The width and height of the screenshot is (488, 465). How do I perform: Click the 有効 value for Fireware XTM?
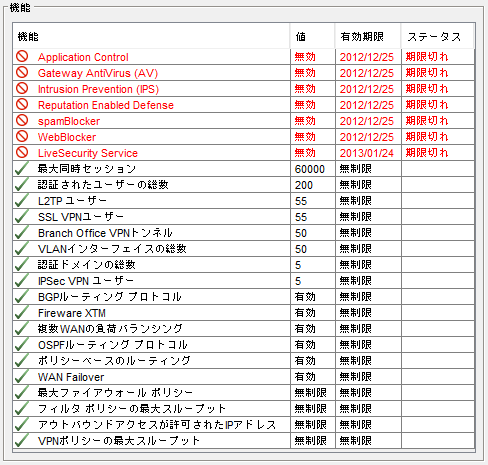[x=305, y=313]
